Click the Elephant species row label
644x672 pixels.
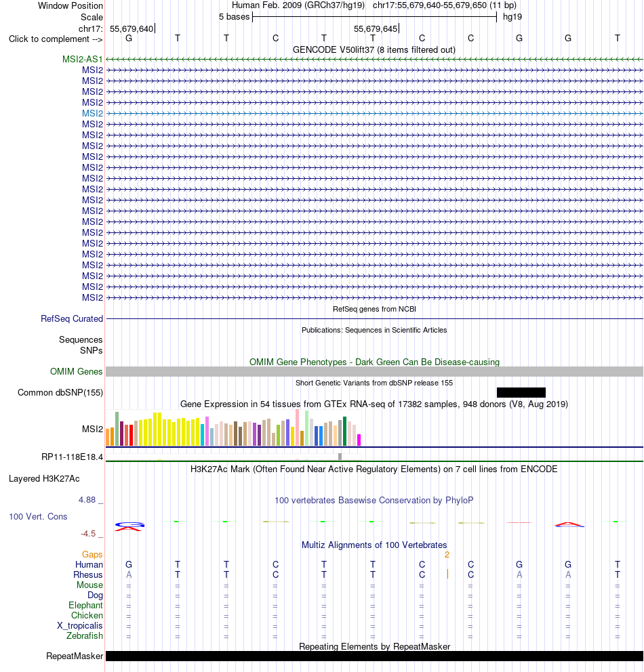[85, 605]
